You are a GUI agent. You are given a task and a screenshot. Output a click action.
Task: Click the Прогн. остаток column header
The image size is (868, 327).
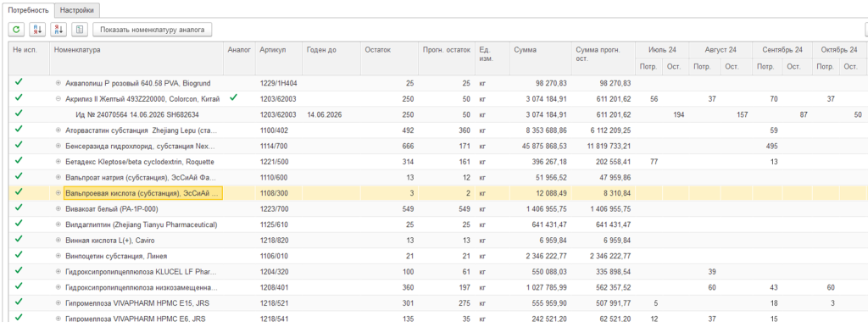click(x=448, y=58)
